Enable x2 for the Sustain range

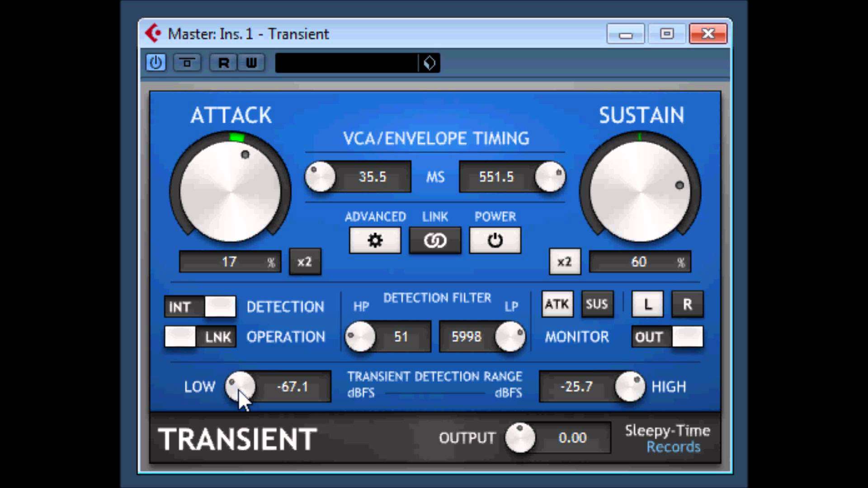(x=565, y=262)
